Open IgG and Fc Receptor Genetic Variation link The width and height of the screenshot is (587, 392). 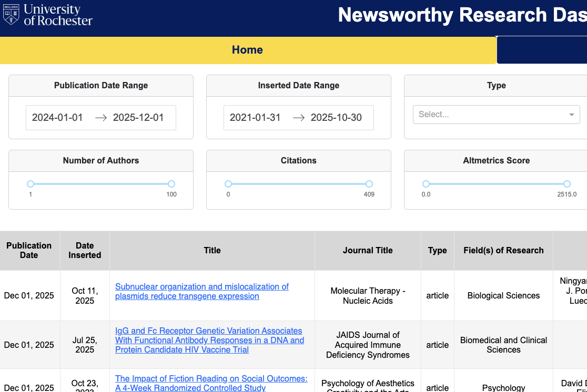pyautogui.click(x=210, y=341)
